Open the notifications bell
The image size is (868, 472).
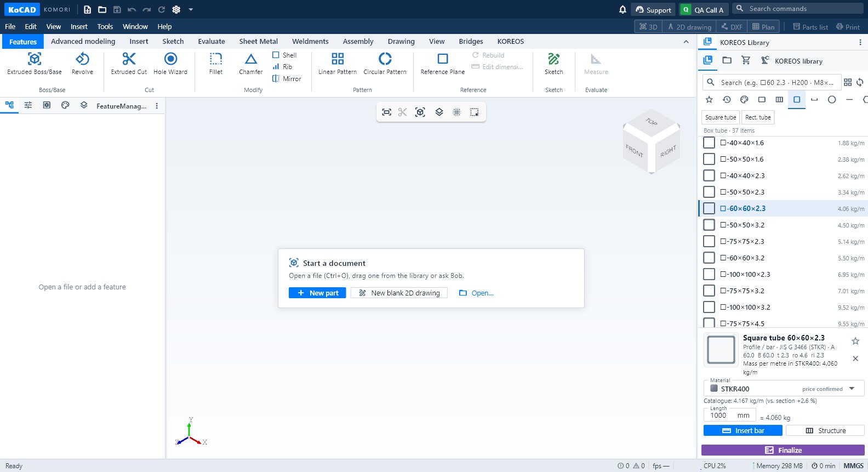click(x=623, y=9)
